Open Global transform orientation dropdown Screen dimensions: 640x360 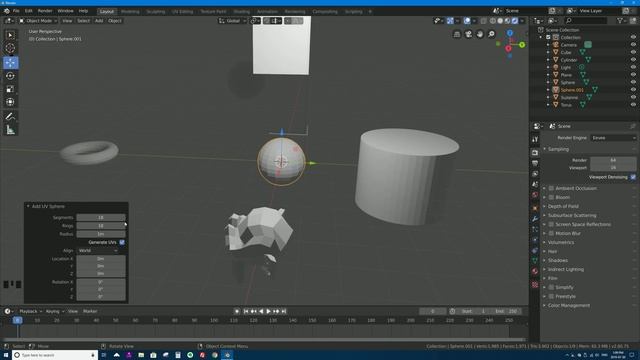233,20
